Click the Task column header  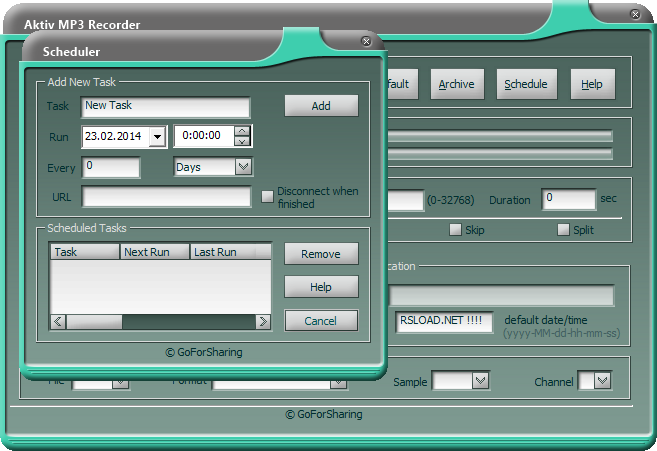coord(85,252)
